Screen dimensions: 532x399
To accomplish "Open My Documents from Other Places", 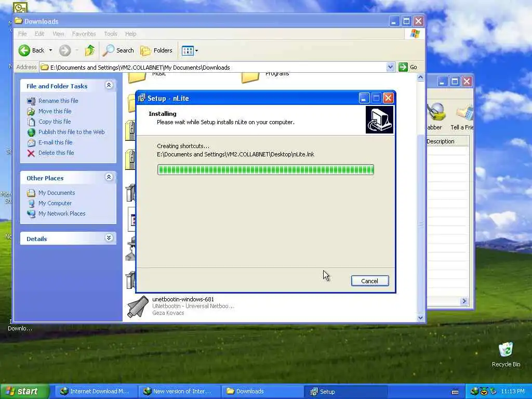I will click(57, 193).
